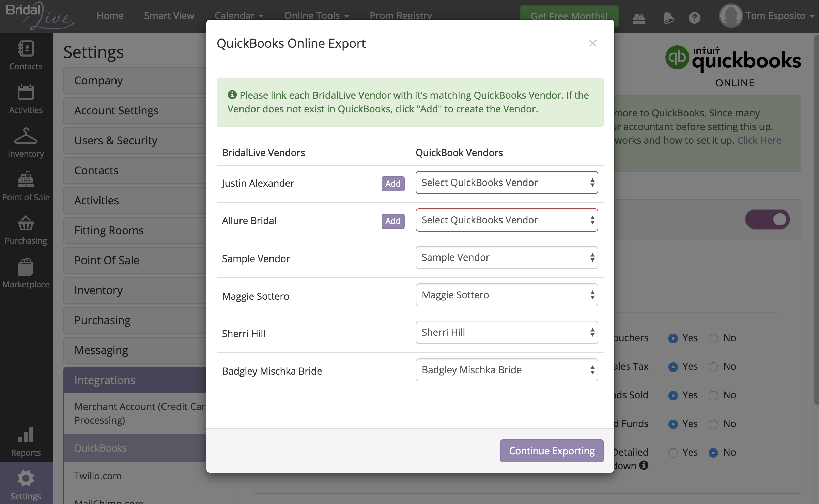Image resolution: width=819 pixels, height=504 pixels.
Task: Click the help question mark icon
Action: point(694,17)
